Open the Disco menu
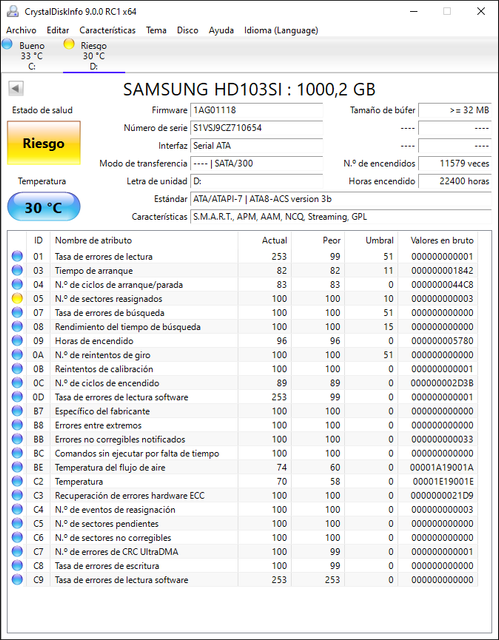Screen dimensions: 499x640 pyautogui.click(x=188, y=30)
